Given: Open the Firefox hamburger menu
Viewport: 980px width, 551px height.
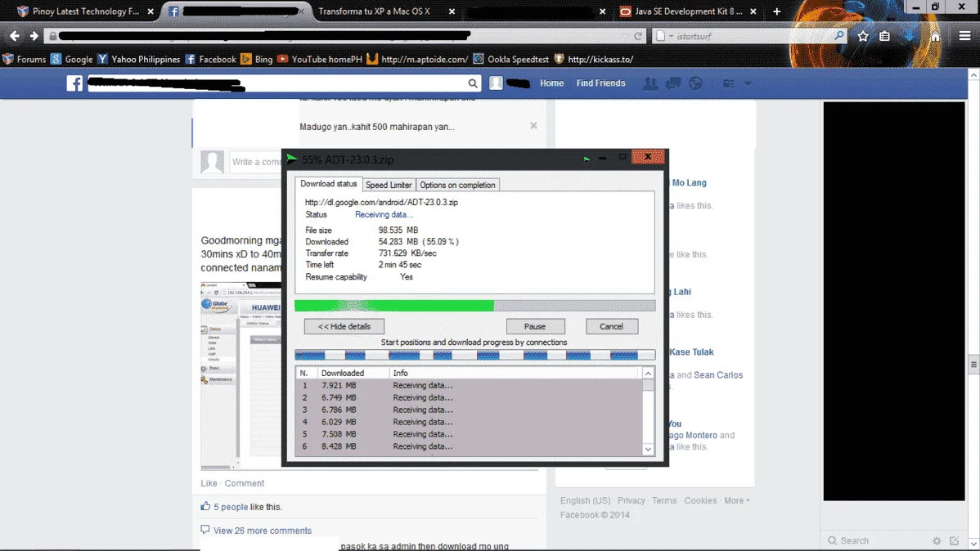Looking at the screenshot, I should tap(964, 36).
